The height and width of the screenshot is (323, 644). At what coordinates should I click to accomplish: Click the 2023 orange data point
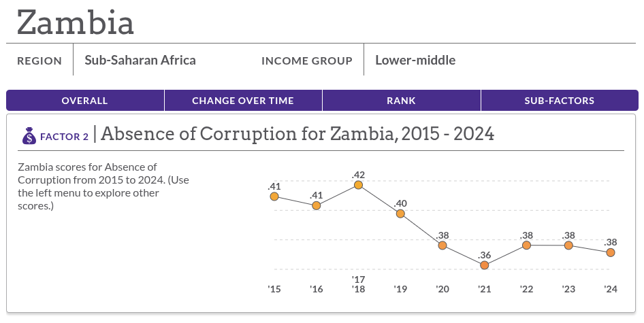tap(568, 245)
